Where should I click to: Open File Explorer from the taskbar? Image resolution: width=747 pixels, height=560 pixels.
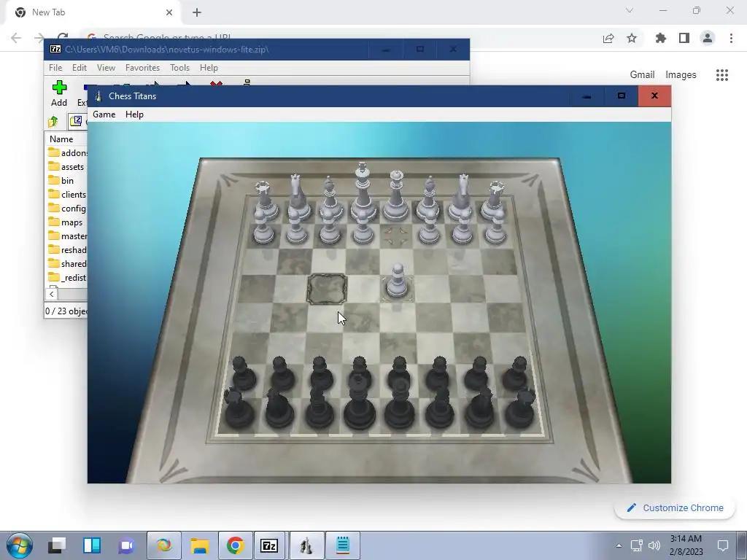click(200, 545)
